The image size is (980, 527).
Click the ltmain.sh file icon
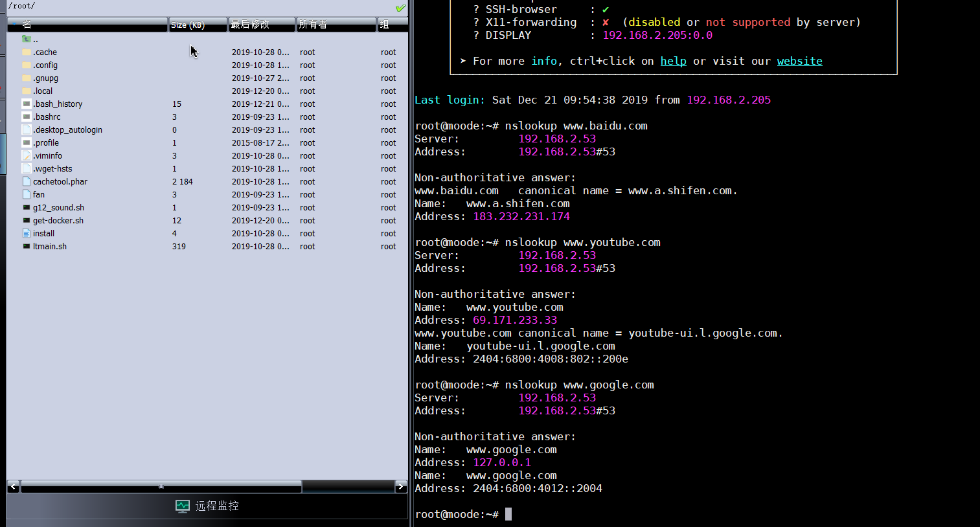click(x=25, y=246)
